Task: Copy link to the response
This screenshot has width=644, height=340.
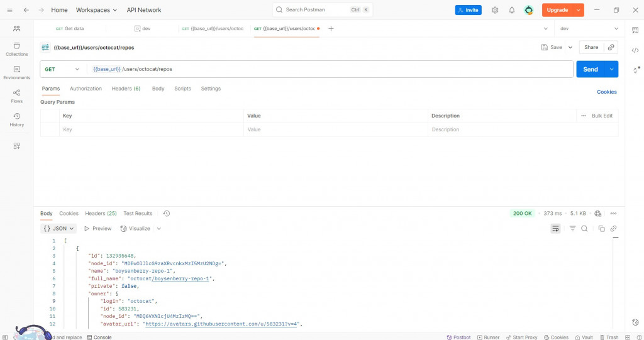Action: tap(613, 228)
